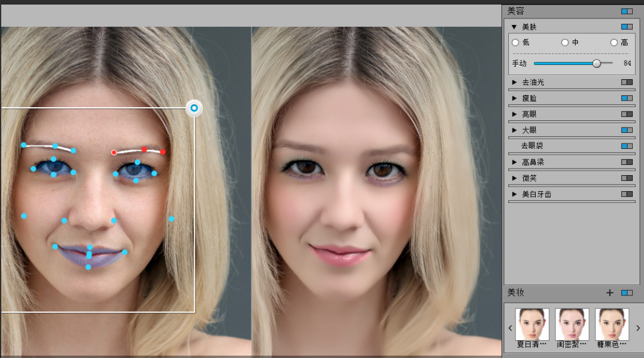The width and height of the screenshot is (644, 358).
Task: Click the face box circular corner handle
Action: point(194,108)
